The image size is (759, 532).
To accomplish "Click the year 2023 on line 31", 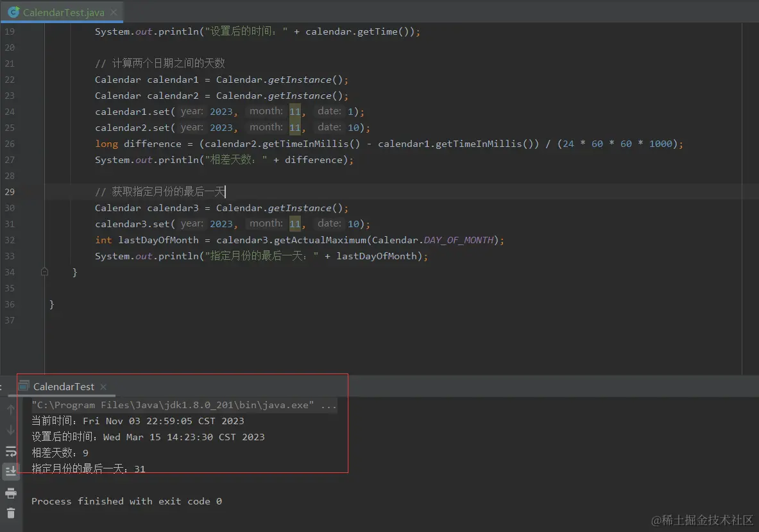I will [221, 224].
